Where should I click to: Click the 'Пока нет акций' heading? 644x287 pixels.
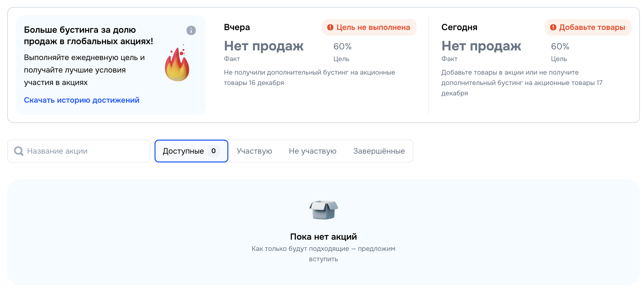point(323,237)
